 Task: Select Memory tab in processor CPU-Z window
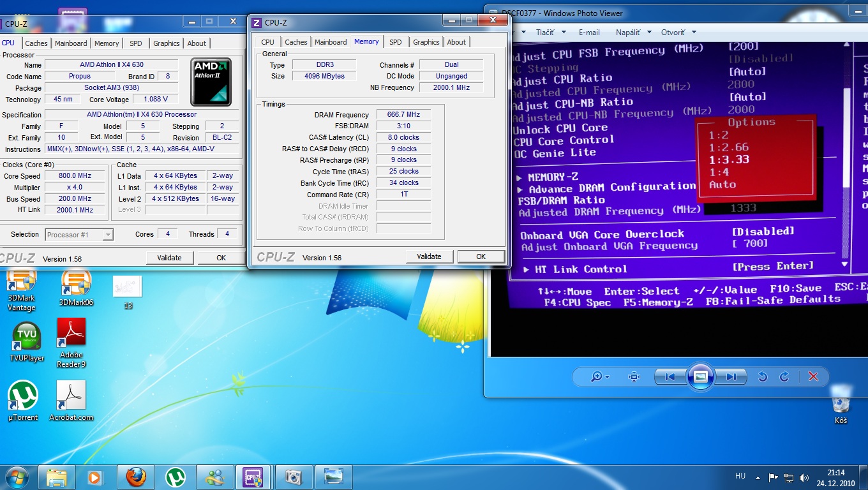[107, 43]
